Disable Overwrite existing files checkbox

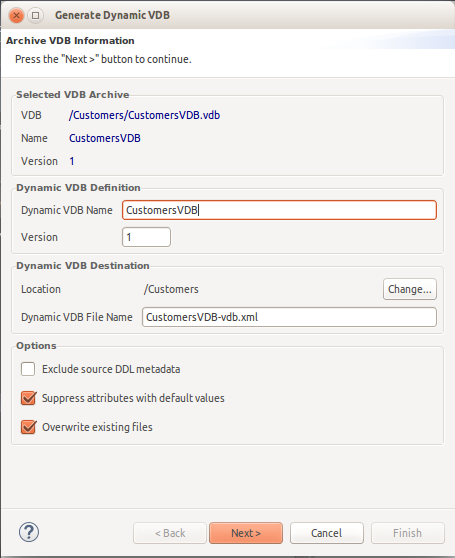point(28,427)
